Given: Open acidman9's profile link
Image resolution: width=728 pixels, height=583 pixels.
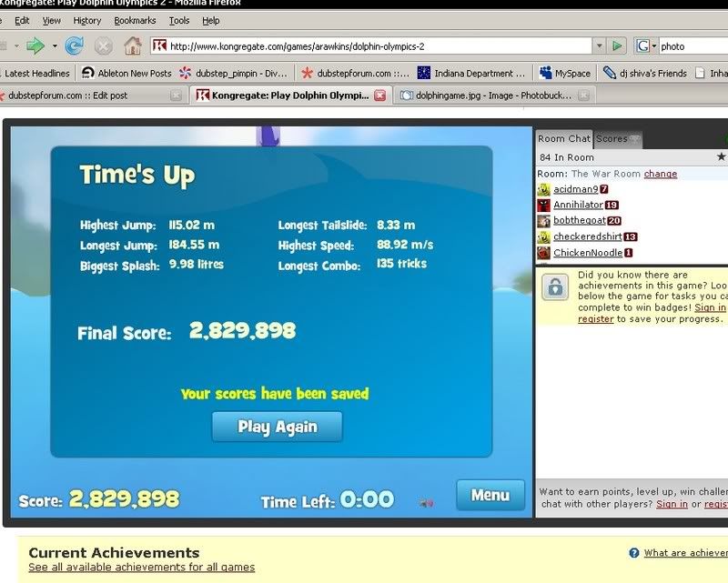Looking at the screenshot, I should [x=576, y=189].
